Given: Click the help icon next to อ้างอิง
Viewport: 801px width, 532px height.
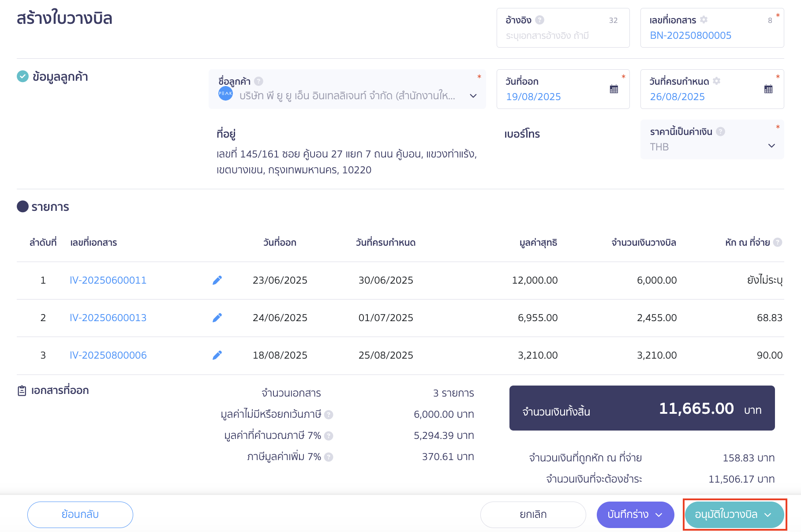Looking at the screenshot, I should 539,19.
